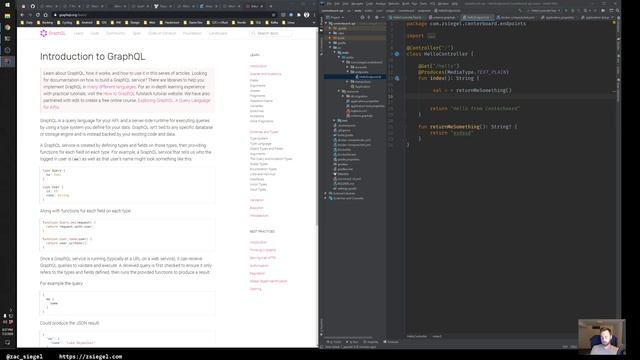This screenshot has height=360, width=640.
Task: Open Foundation in GraphQL navigation
Action: coord(192,33)
